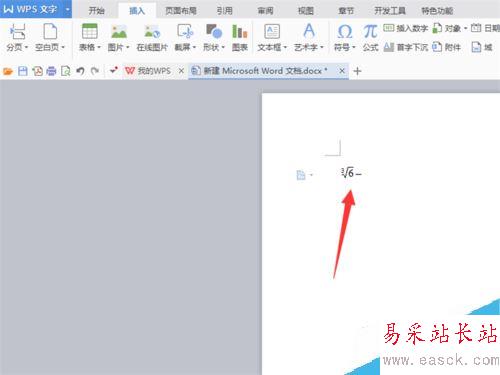Insert a Chart (图表) icon
The image size is (500, 375).
(x=240, y=32)
